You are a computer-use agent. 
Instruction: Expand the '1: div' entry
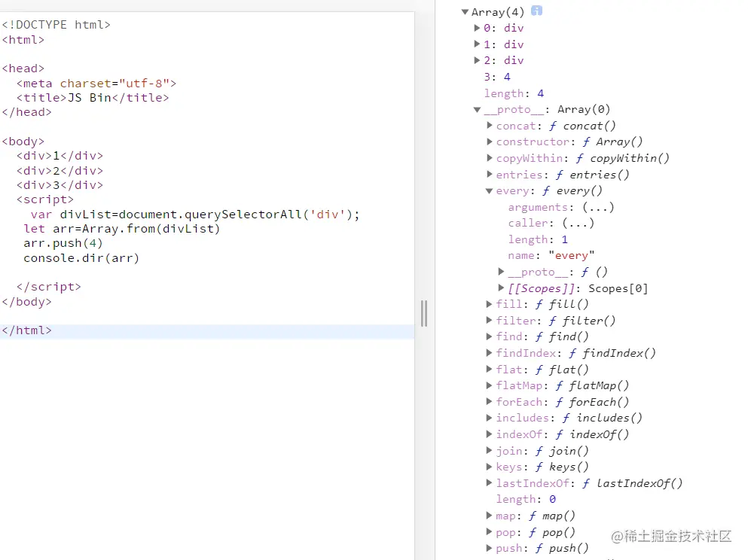477,44
